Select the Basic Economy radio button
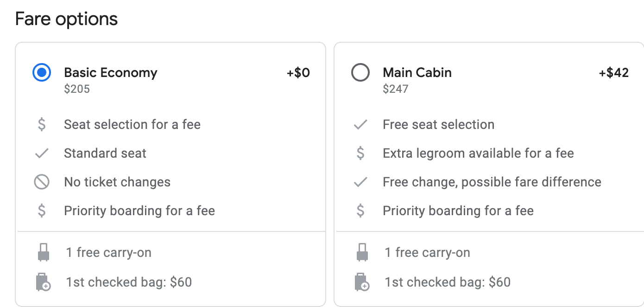 click(x=42, y=73)
